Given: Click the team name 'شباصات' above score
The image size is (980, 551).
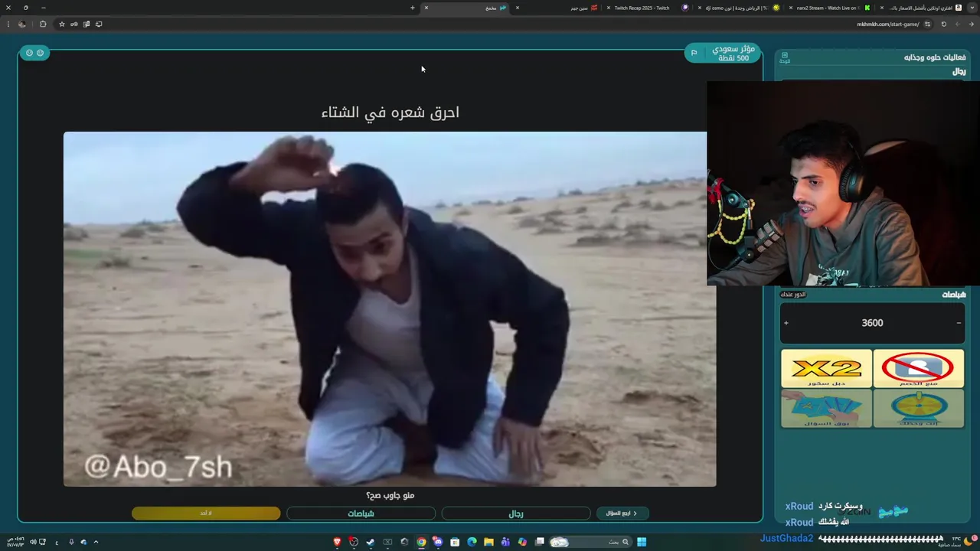Looking at the screenshot, I should pyautogui.click(x=953, y=295).
